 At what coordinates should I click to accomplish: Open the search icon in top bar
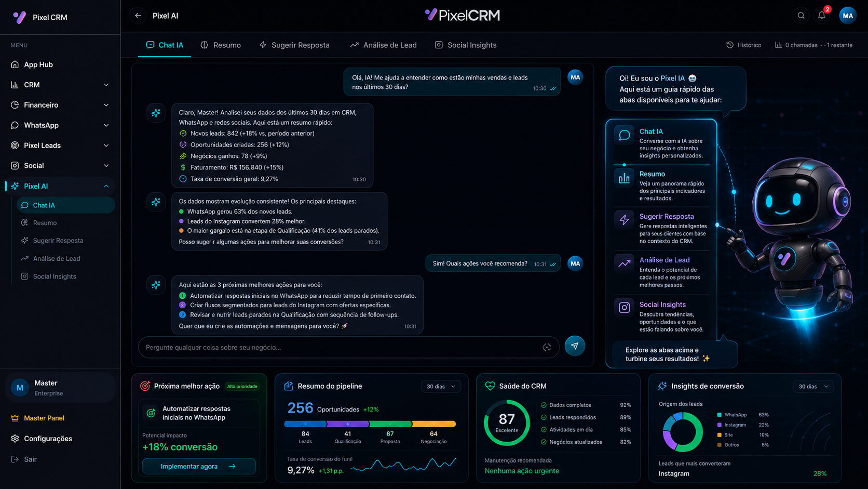click(801, 16)
